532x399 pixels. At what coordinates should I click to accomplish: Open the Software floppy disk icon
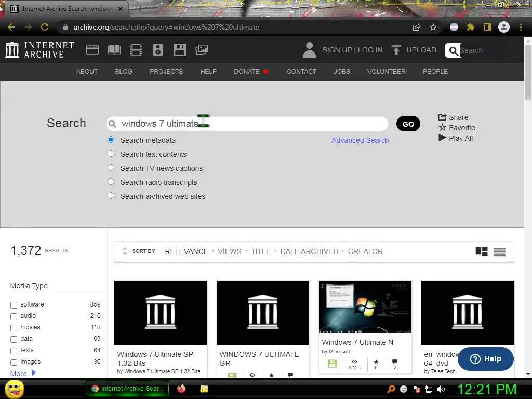179,50
